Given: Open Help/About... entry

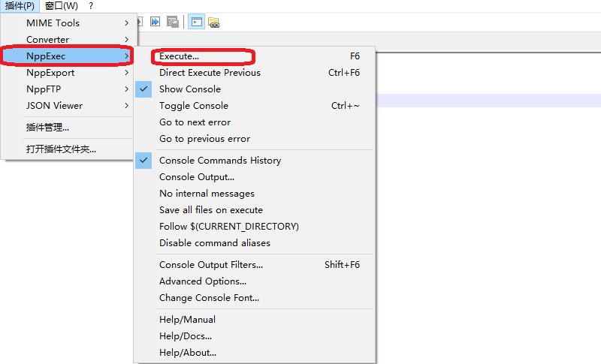Looking at the screenshot, I should click(255, 353).
